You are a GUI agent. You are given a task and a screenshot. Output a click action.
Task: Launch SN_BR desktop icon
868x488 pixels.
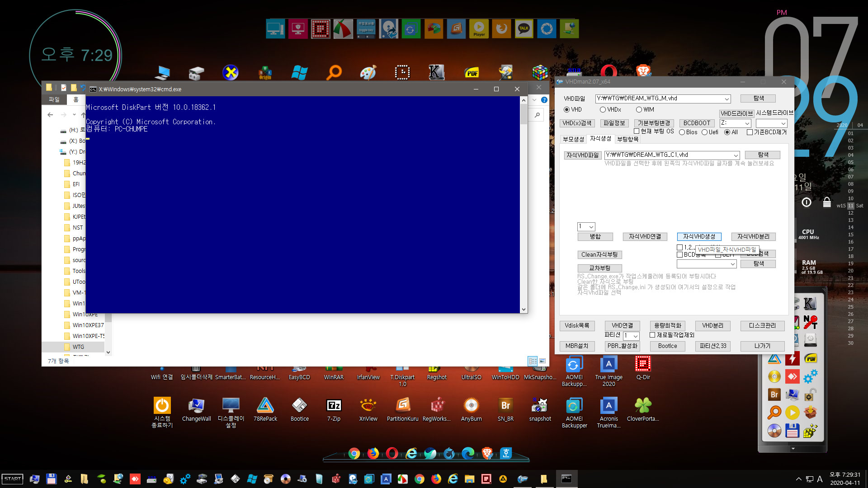(x=505, y=409)
